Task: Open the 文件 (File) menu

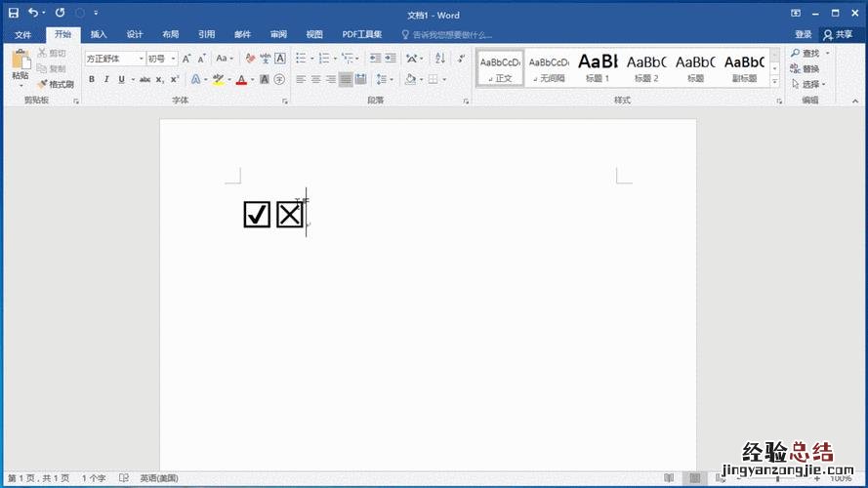Action: [x=23, y=34]
